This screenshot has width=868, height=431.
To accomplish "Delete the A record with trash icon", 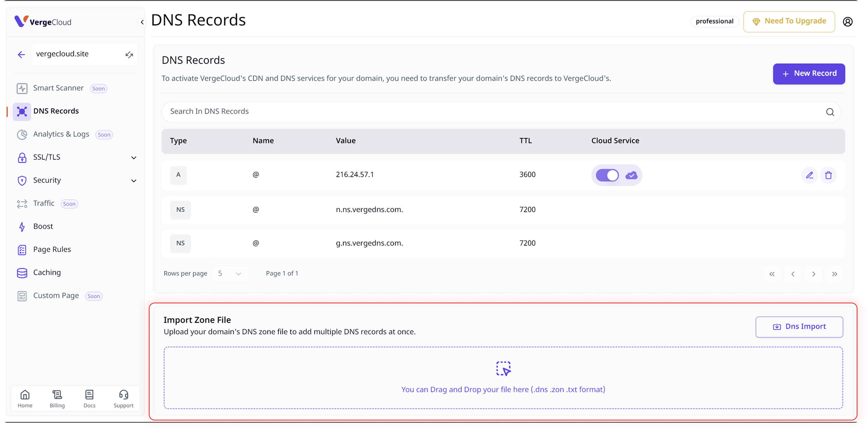I will pos(828,175).
